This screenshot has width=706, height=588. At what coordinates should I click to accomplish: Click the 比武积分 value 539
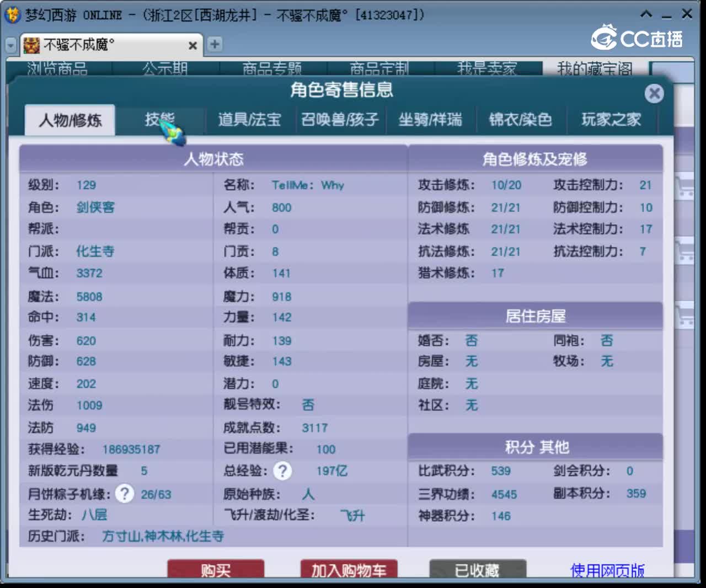[x=501, y=471]
